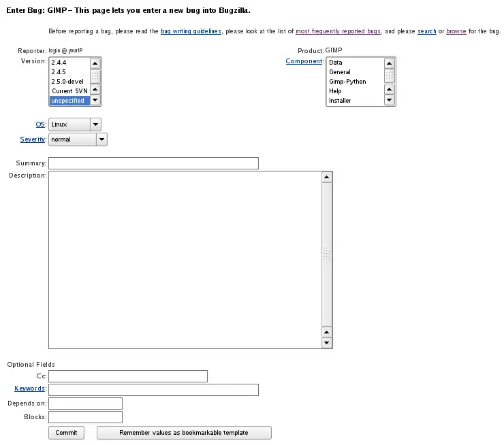This screenshot has height=445, width=504.
Task: Click the 'search' link
Action: (x=426, y=31)
